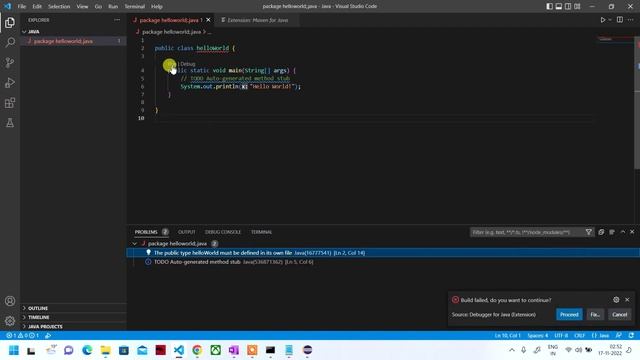Switch to the DEBUG CONSOLE tab
This screenshot has height=360, width=640.
coord(222,232)
